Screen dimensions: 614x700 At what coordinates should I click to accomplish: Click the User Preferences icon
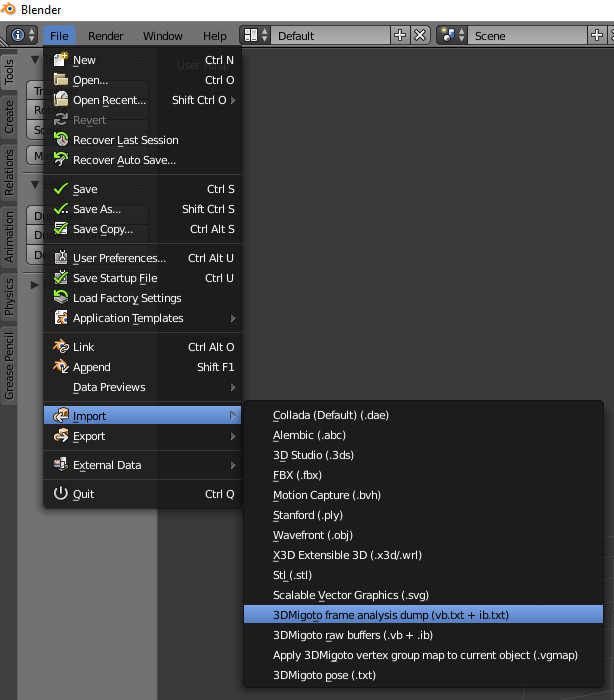coord(61,258)
